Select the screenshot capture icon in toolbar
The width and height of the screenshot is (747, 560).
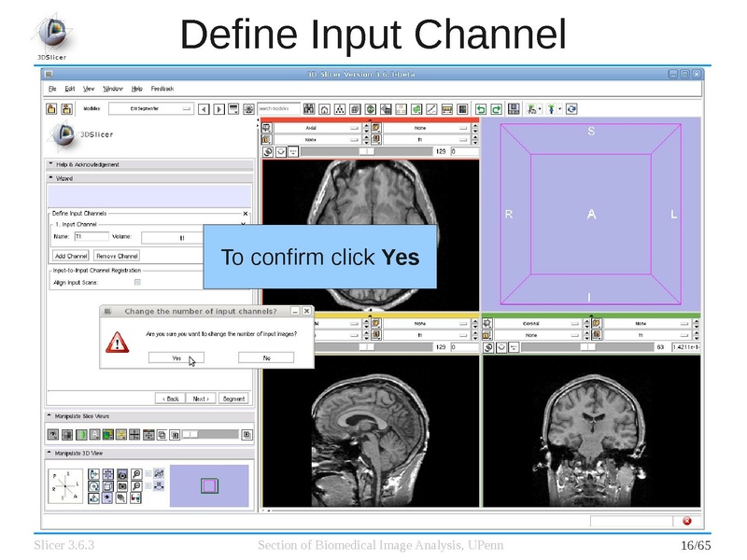pyautogui.click(x=513, y=109)
